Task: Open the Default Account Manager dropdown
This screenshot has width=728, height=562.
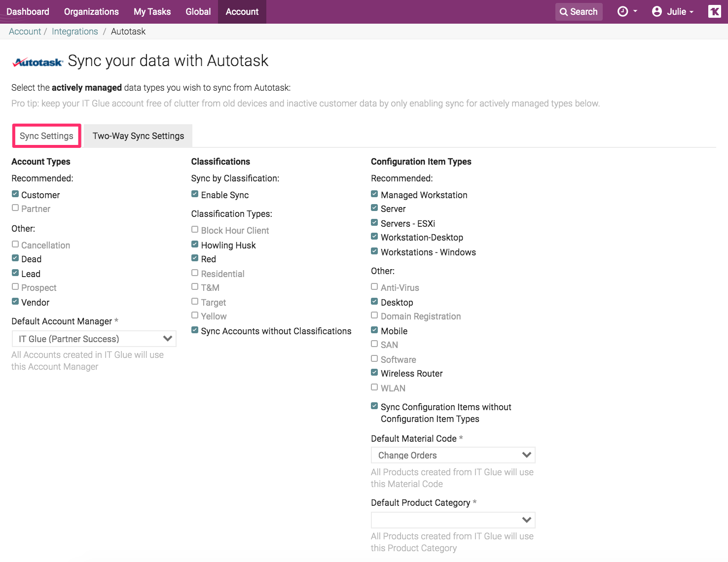Action: tap(94, 339)
